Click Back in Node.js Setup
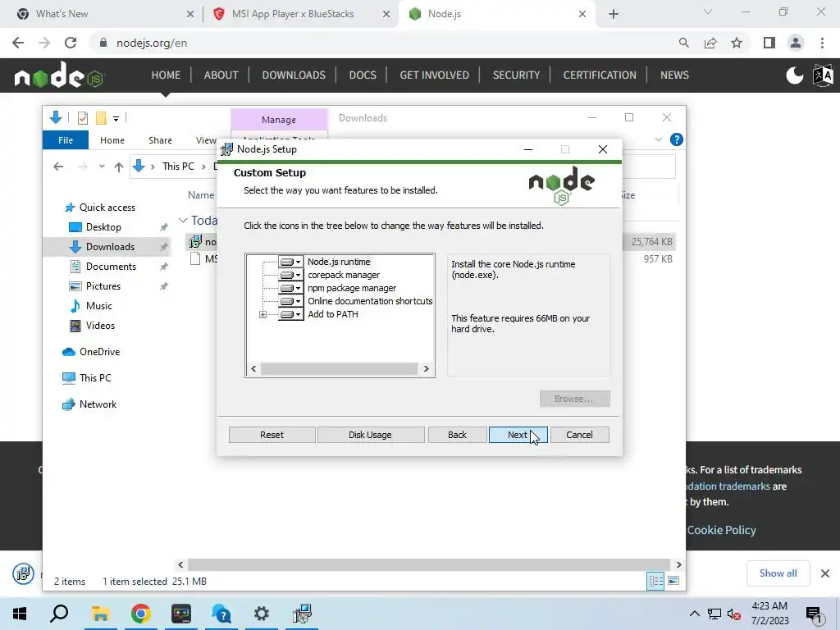Screen dimensions: 840x630 (x=457, y=435)
